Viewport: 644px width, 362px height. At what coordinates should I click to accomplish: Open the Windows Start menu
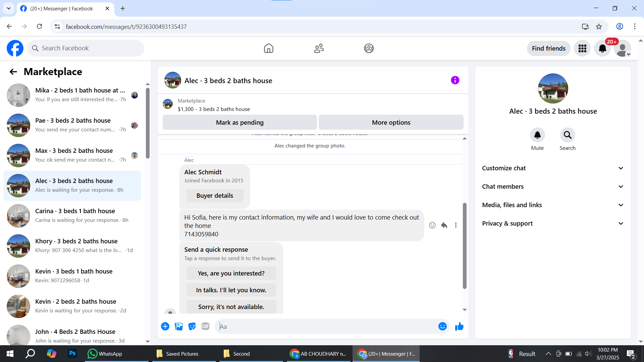pos(10,354)
